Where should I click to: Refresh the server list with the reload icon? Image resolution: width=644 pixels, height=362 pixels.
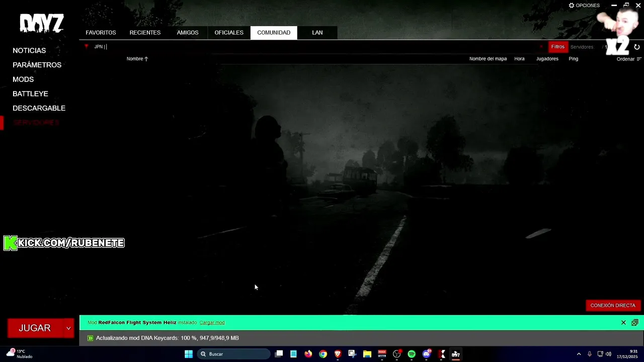click(x=637, y=47)
